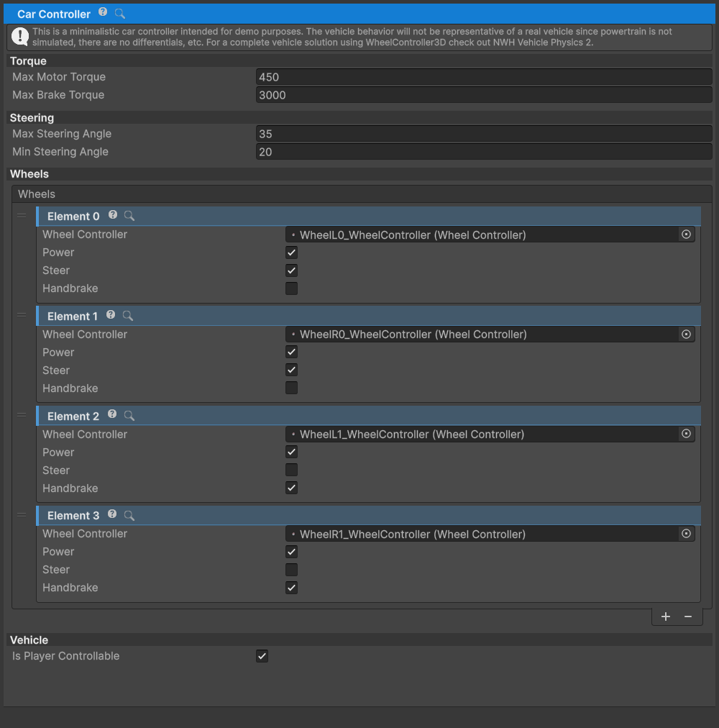
Task: Click the Is Player Controllable label
Action: (x=66, y=656)
